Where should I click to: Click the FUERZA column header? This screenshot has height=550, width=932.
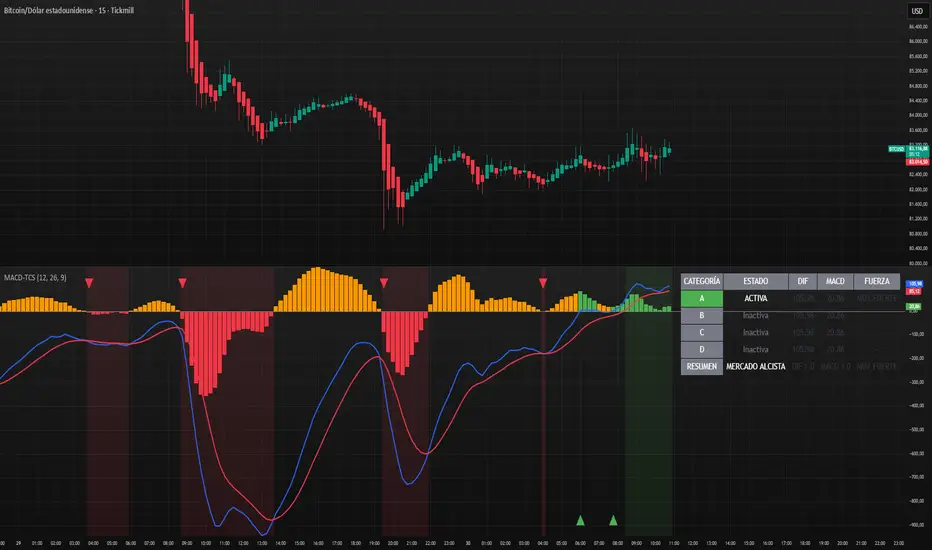(x=877, y=281)
